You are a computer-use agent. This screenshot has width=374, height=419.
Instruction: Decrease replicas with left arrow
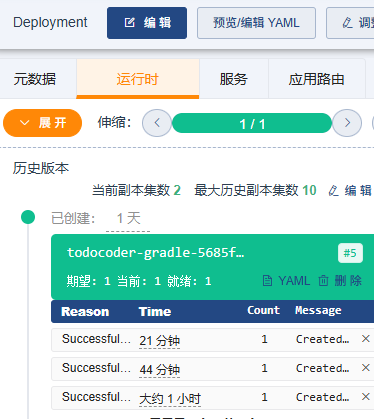click(x=157, y=123)
